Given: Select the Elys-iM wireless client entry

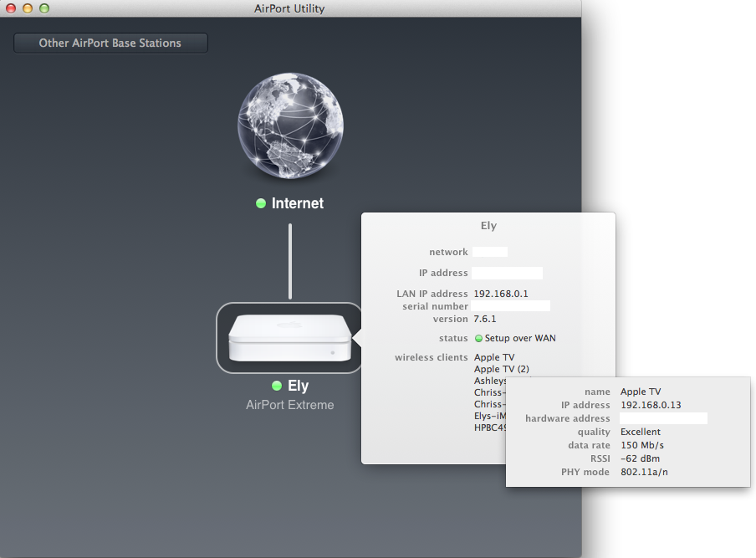Looking at the screenshot, I should [490, 416].
